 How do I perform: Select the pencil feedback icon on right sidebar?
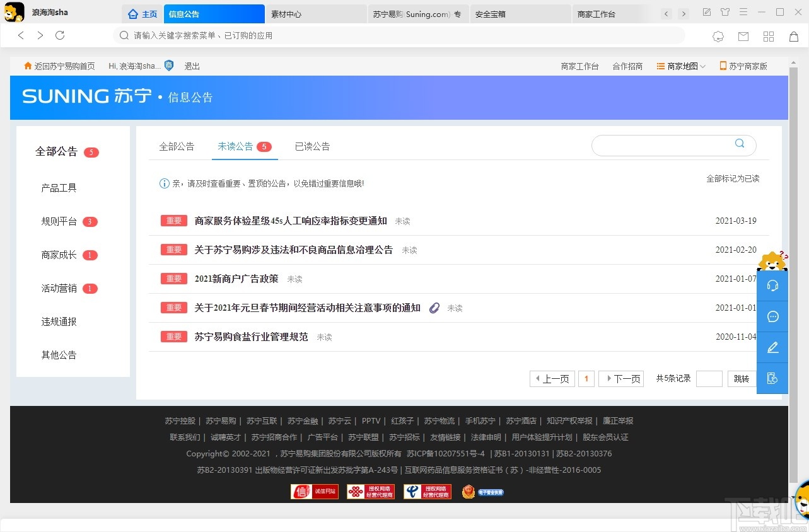coord(772,347)
